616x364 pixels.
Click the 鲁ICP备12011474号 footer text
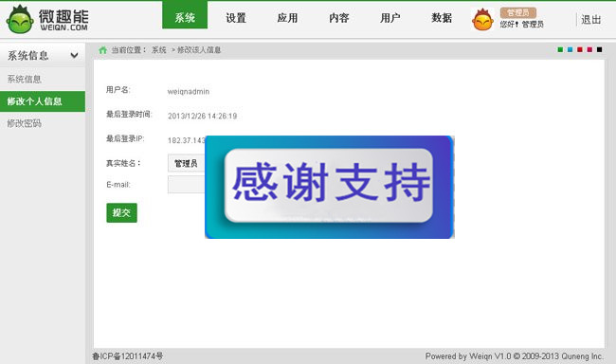pyautogui.click(x=128, y=356)
